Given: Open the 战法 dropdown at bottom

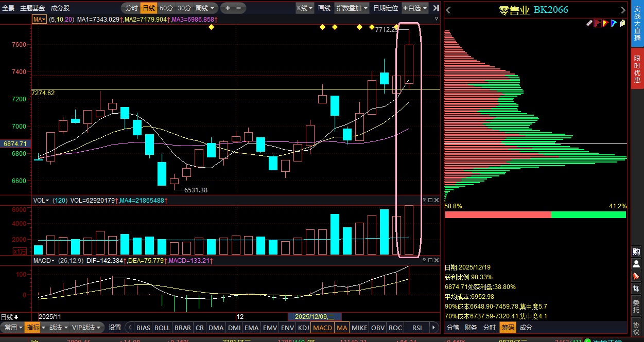Looking at the screenshot, I should point(58,327).
